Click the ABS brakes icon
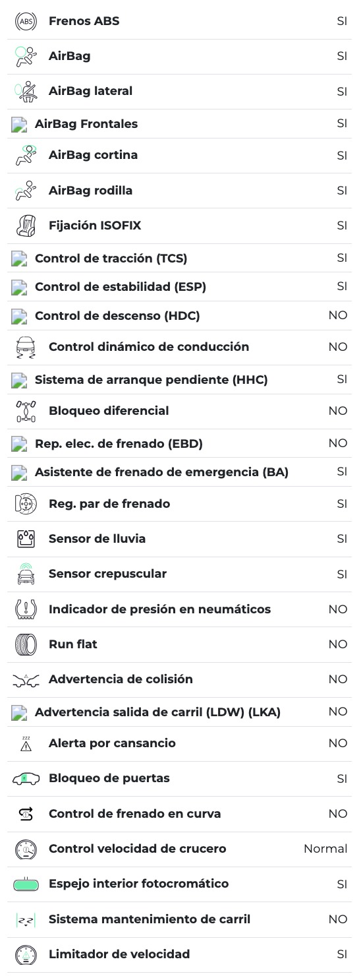361x980 pixels. [x=26, y=21]
